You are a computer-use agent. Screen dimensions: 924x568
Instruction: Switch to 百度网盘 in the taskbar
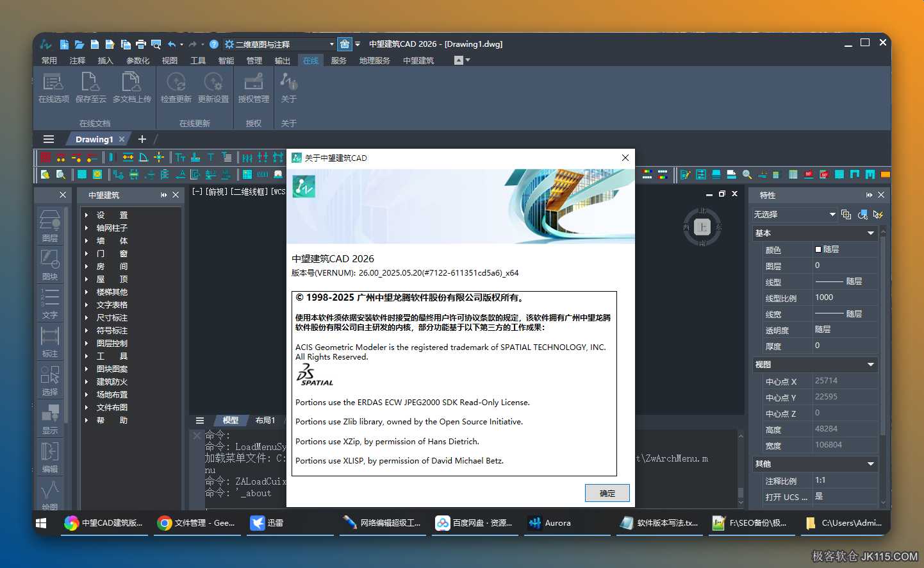click(475, 523)
